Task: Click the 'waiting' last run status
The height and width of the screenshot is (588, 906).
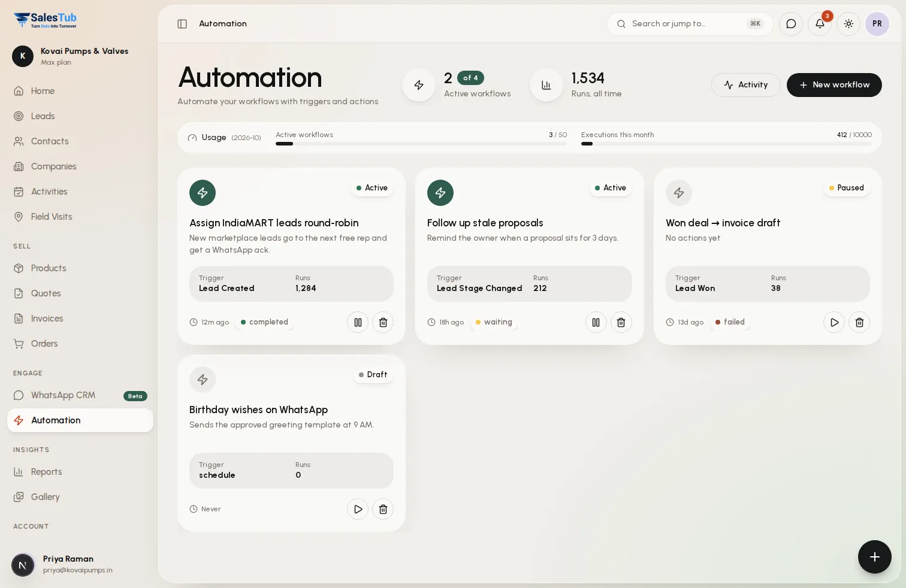Action: coord(494,322)
